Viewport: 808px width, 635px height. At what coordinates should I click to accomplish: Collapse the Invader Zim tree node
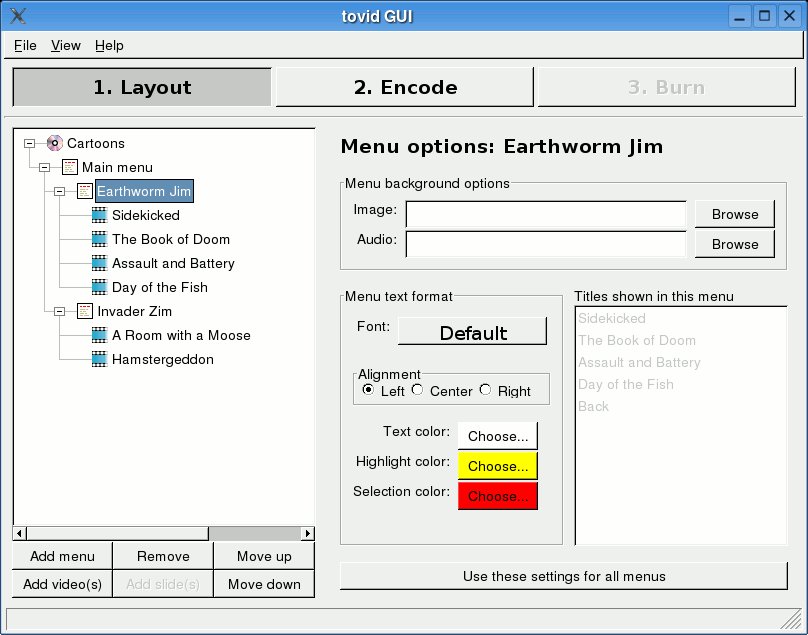59,311
